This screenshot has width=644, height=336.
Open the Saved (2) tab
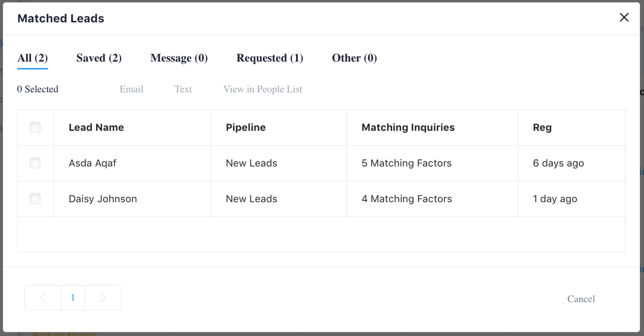[x=99, y=58]
